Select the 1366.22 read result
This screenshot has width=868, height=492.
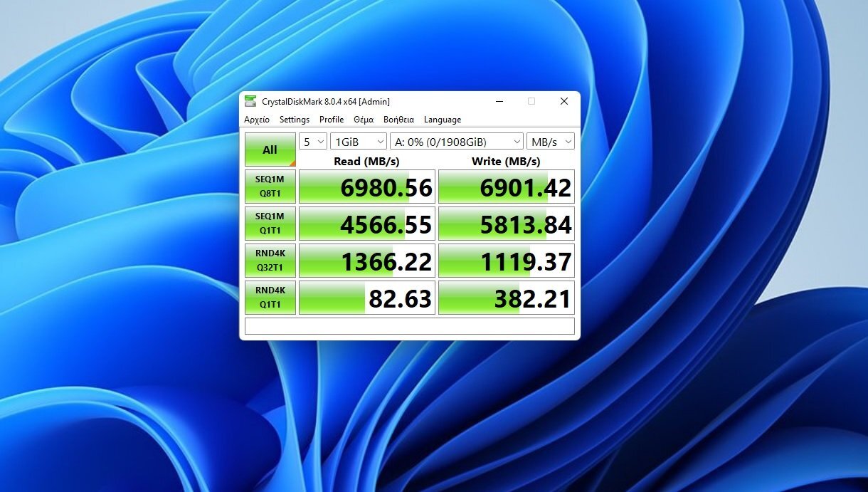point(367,261)
